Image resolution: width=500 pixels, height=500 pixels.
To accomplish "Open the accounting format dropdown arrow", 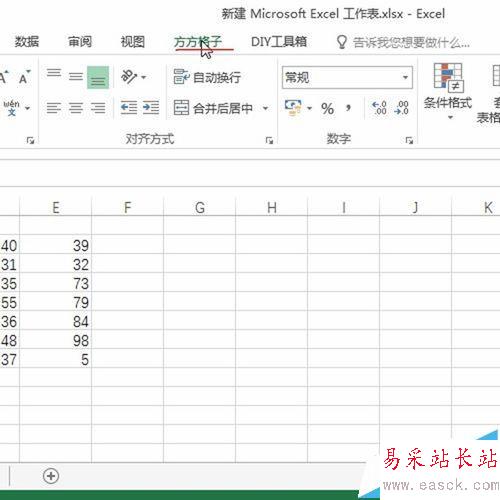I will (309, 108).
